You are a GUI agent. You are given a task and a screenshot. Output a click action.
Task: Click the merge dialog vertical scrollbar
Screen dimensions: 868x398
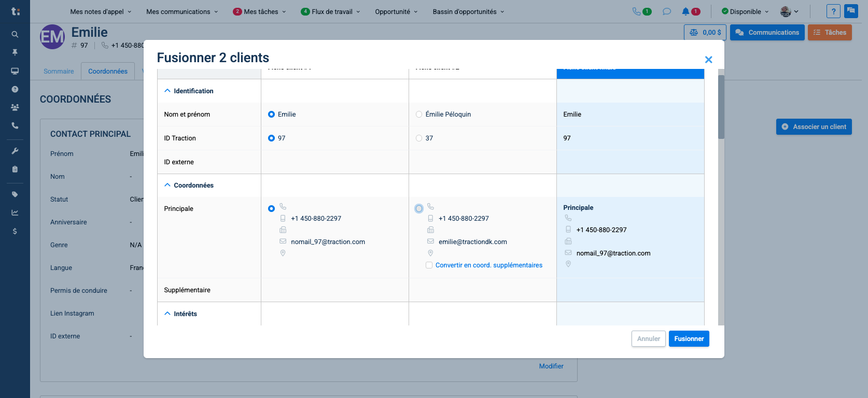[721, 107]
